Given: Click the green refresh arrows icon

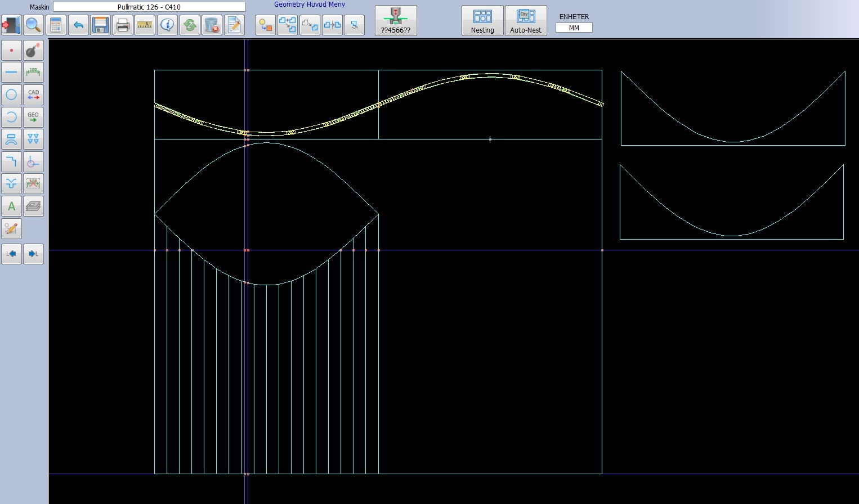Looking at the screenshot, I should pyautogui.click(x=190, y=25).
